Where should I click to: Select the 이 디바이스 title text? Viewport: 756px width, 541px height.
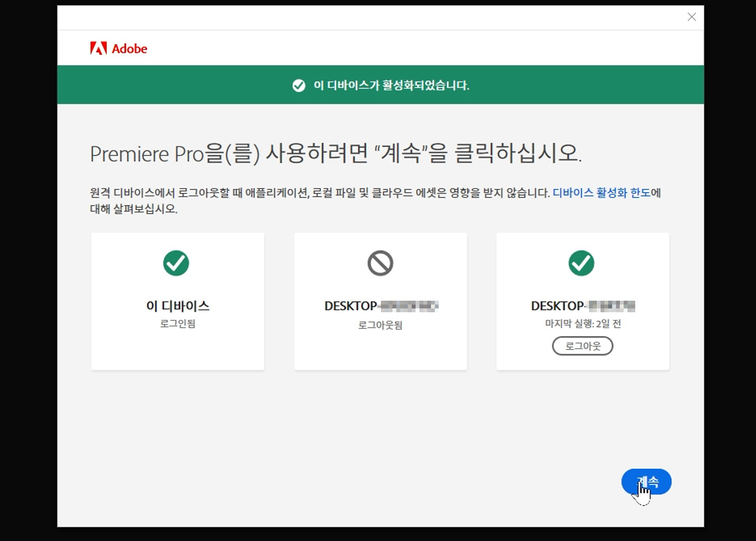point(178,306)
